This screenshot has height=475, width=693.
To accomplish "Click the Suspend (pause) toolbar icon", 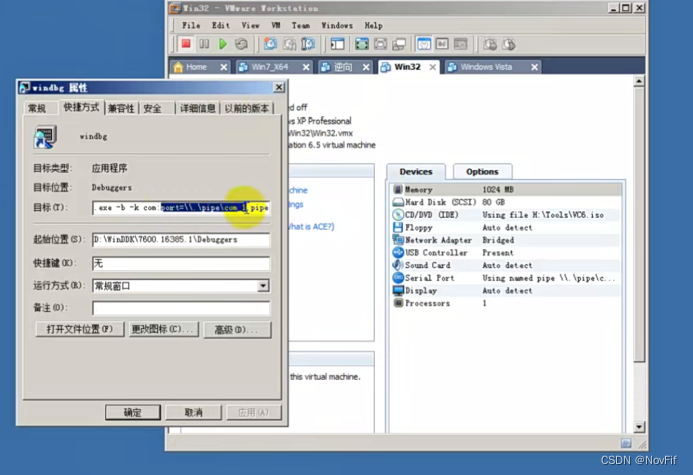I will click(x=204, y=44).
